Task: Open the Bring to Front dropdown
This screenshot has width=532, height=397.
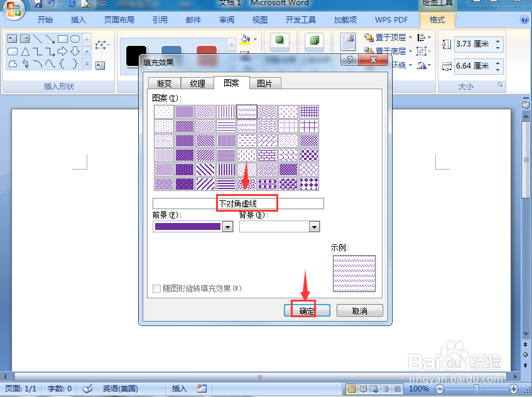Action: [411, 37]
